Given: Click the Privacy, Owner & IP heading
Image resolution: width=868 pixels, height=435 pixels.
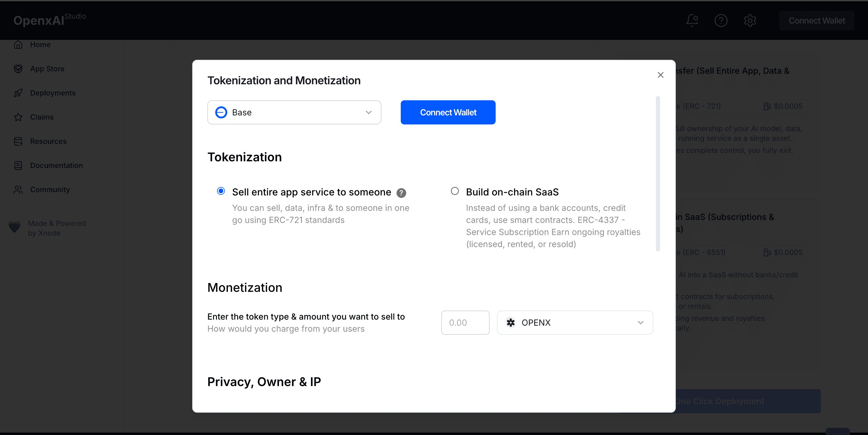Looking at the screenshot, I should (264, 382).
